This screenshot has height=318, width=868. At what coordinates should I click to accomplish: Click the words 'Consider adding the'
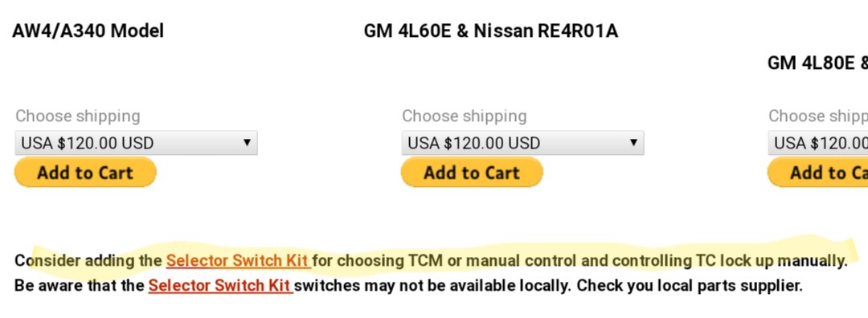88,260
